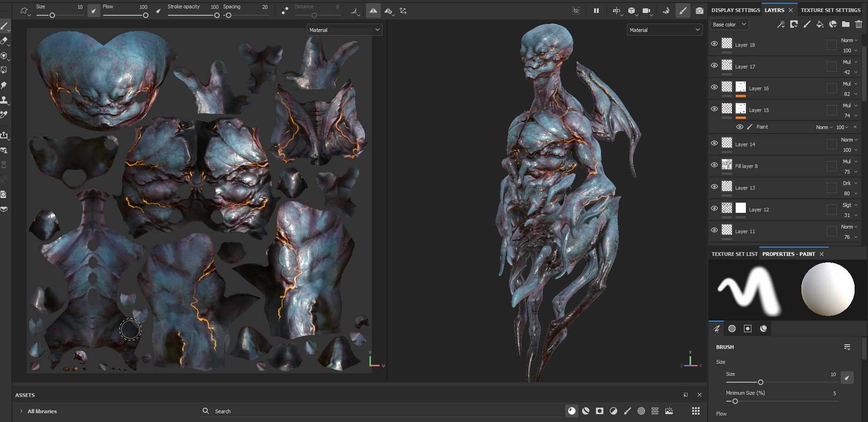Open camera settings video icon
Screen dimensions: 868x422
tap(647, 11)
